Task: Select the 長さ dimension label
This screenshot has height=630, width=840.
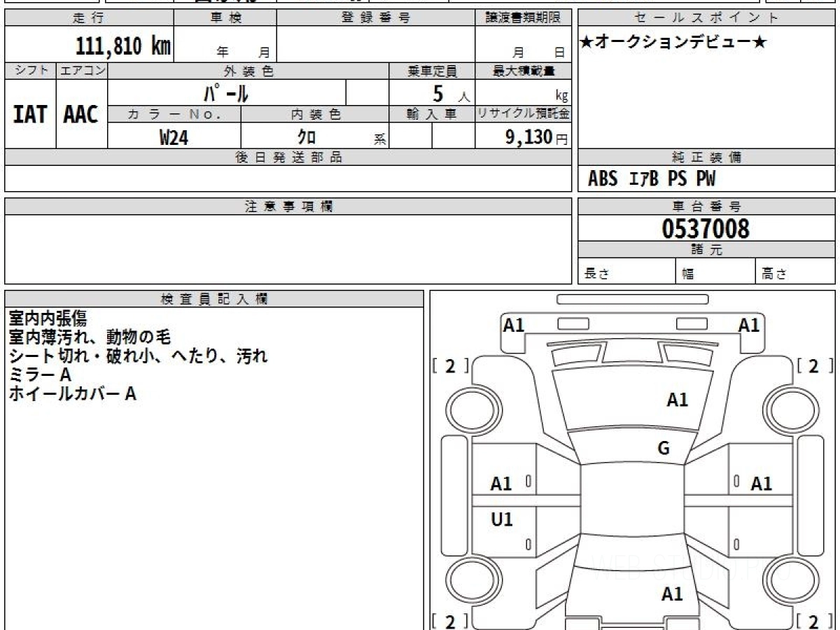Action: point(597,274)
